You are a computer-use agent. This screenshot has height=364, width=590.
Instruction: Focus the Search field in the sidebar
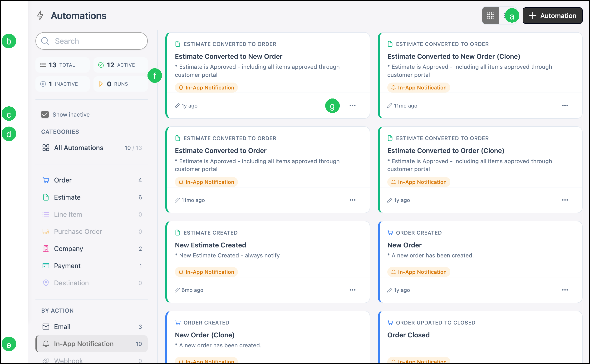[x=91, y=41]
